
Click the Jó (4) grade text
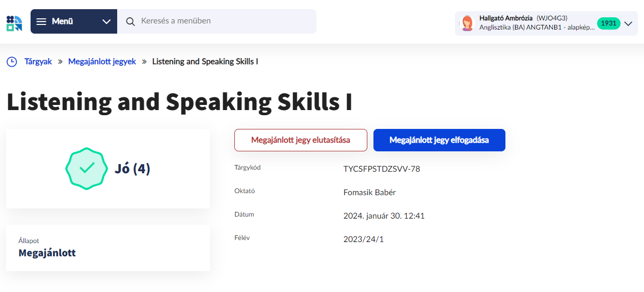132,169
